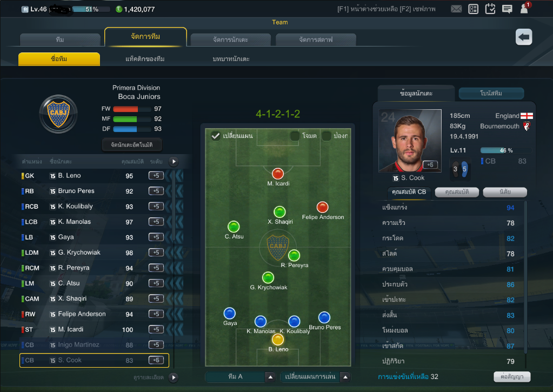Expand the ทีม A dropdown arrow
The image size is (553, 392).
coord(270,377)
